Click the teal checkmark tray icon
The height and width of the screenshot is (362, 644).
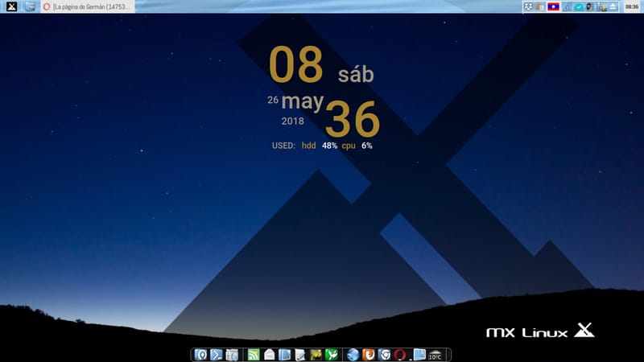pyautogui.click(x=579, y=7)
